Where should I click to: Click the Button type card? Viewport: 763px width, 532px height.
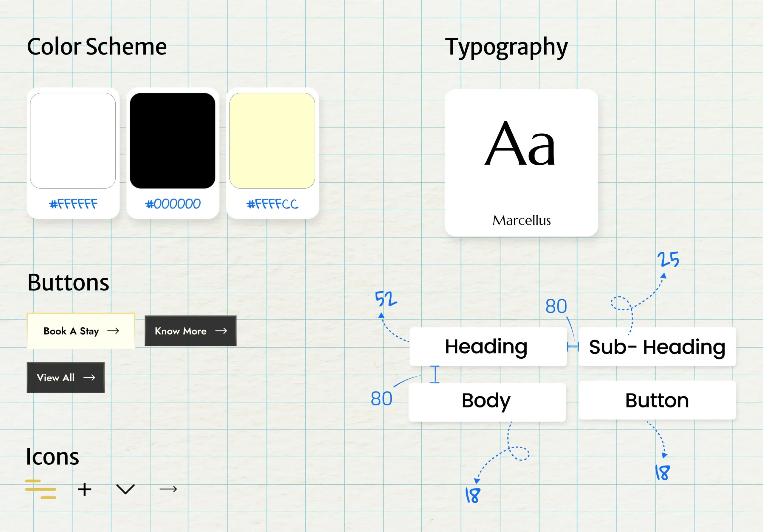pyautogui.click(x=657, y=400)
